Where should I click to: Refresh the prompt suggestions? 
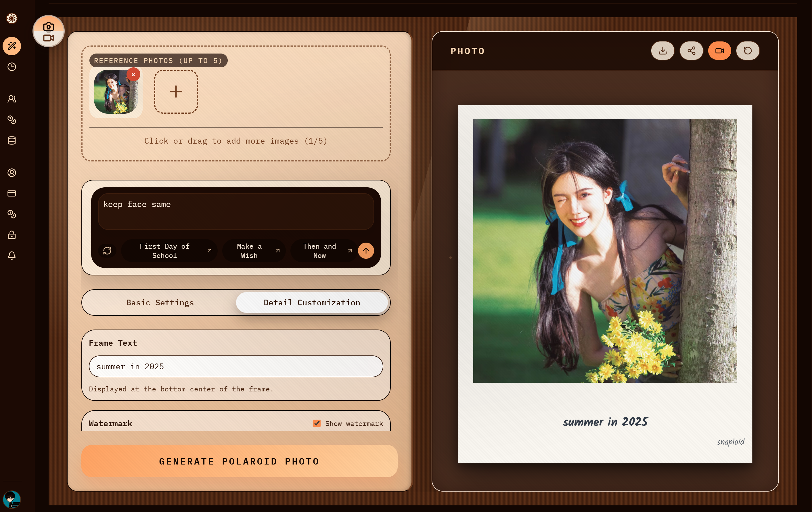107,250
